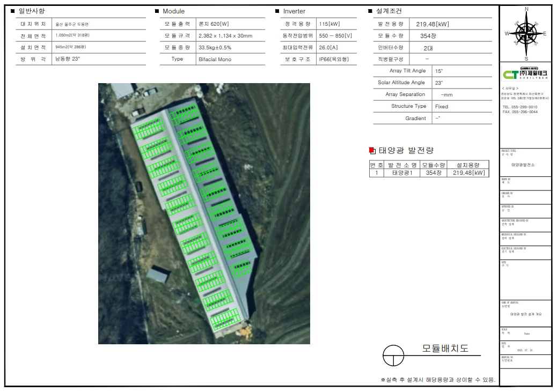Click the black square bullet before Inverter
The height and width of the screenshot is (392, 557).
277,11
